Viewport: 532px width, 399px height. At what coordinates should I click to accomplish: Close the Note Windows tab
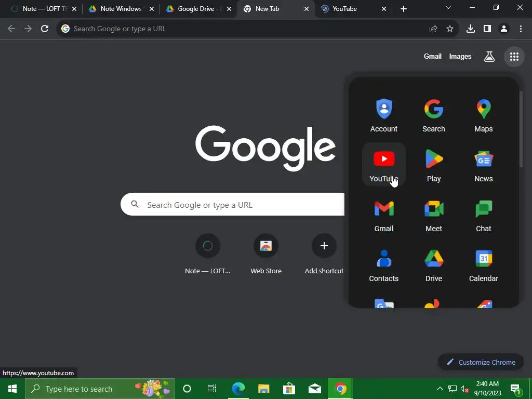click(x=152, y=9)
